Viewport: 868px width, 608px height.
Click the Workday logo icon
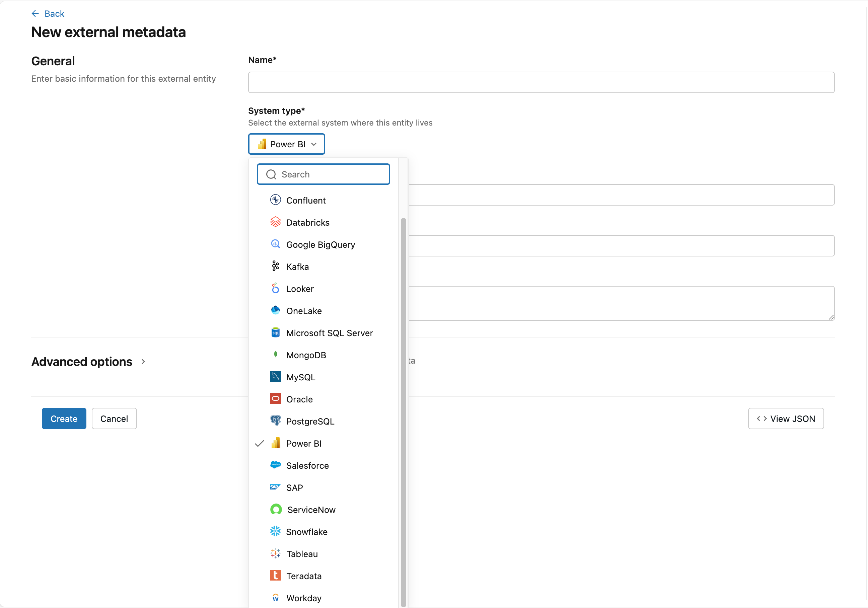pyautogui.click(x=275, y=598)
